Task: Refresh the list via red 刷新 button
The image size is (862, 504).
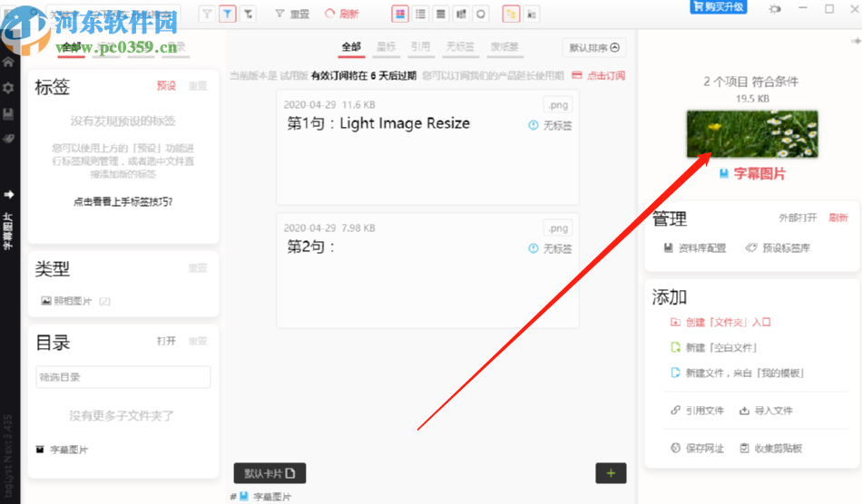Action: pos(341,14)
